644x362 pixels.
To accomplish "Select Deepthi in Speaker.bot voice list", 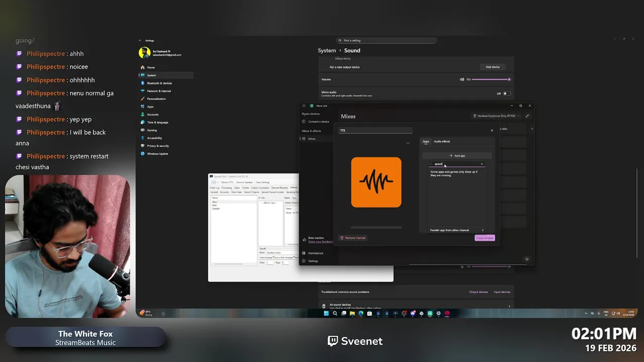I will tap(216, 209).
